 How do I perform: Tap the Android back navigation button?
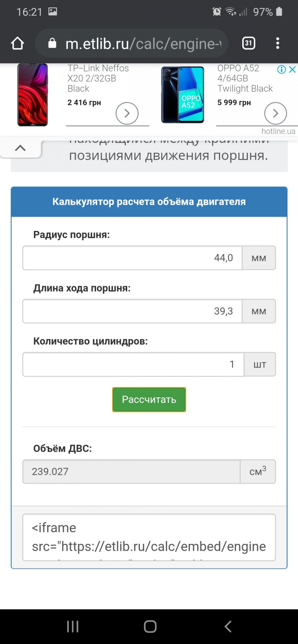coord(228,626)
